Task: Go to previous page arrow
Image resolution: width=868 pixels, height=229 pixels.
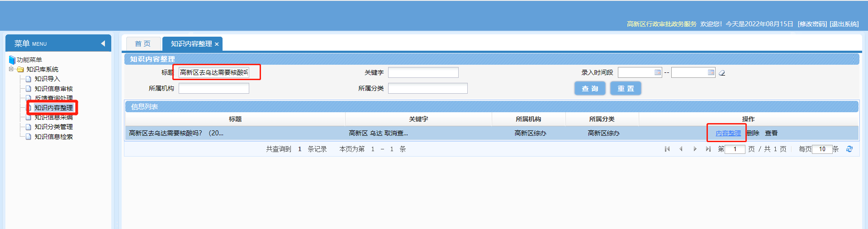Action: (x=681, y=149)
